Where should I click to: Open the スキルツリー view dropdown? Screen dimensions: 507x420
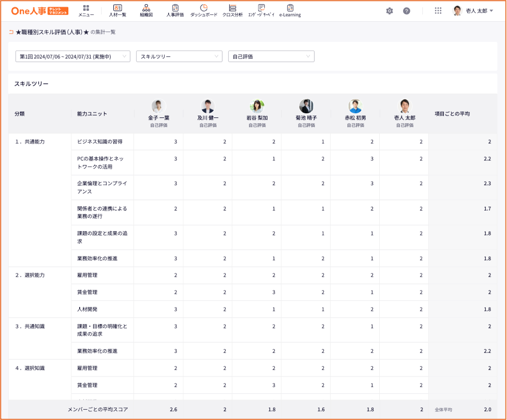(x=179, y=56)
